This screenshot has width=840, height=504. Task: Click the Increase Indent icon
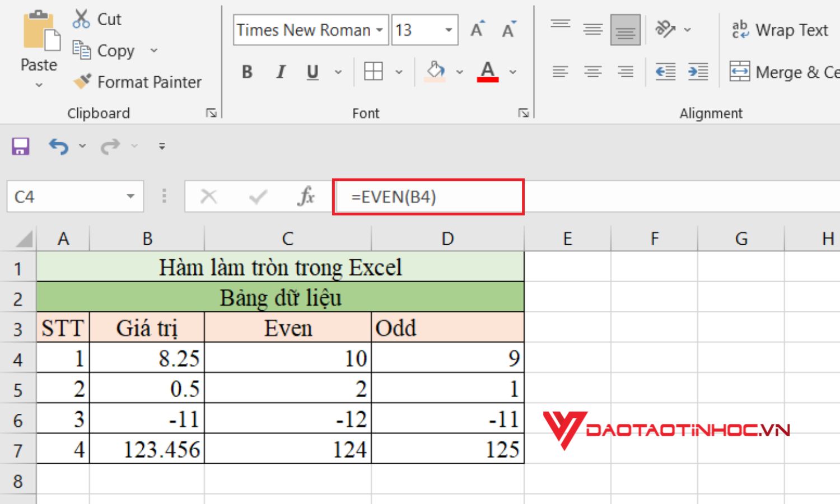click(697, 71)
